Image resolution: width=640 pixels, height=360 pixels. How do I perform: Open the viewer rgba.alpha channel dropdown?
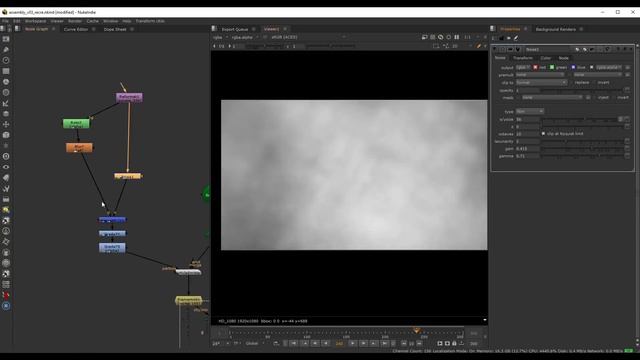point(245,37)
